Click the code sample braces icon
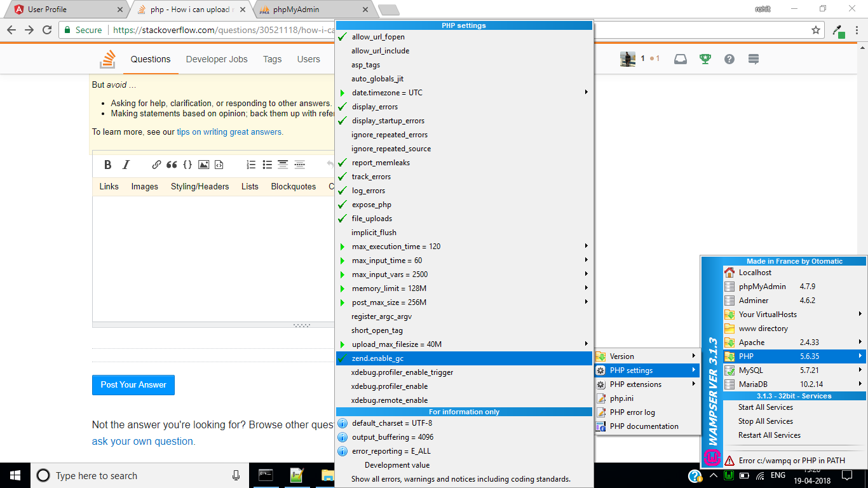 (187, 165)
